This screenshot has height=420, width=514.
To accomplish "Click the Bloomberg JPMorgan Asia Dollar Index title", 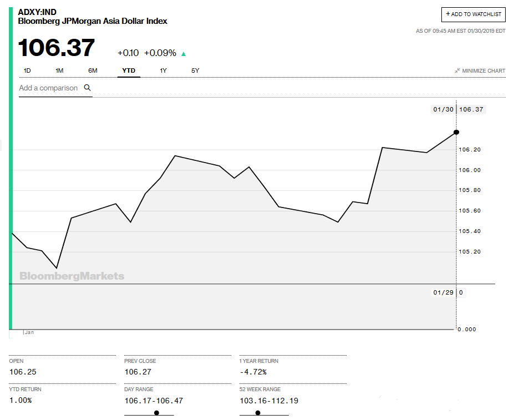I will click(93, 21).
